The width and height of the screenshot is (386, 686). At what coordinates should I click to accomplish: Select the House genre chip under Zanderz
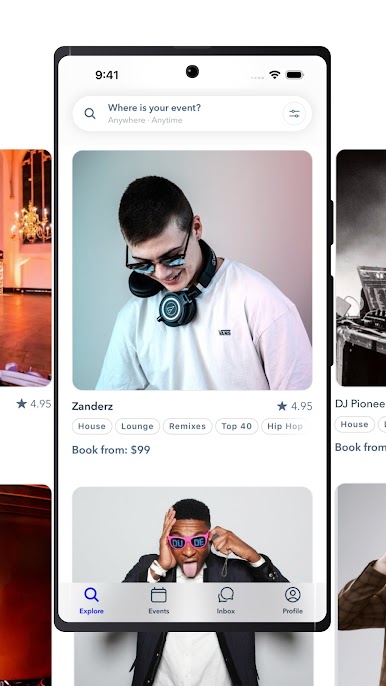(x=92, y=426)
